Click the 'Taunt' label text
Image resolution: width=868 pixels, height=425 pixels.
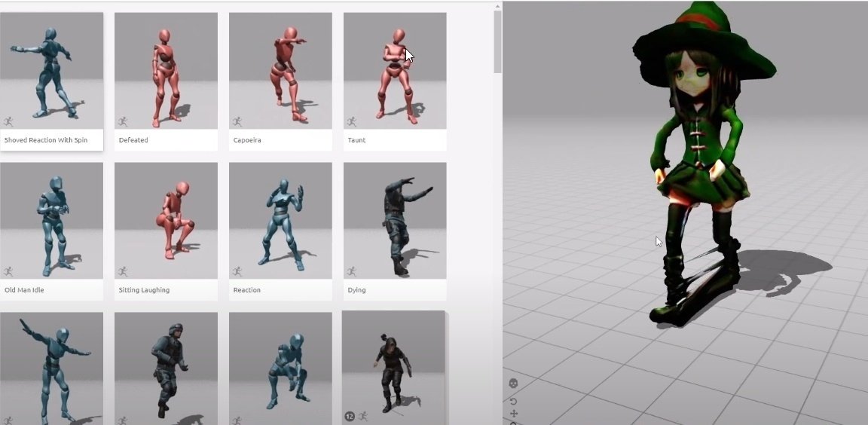[356, 140]
